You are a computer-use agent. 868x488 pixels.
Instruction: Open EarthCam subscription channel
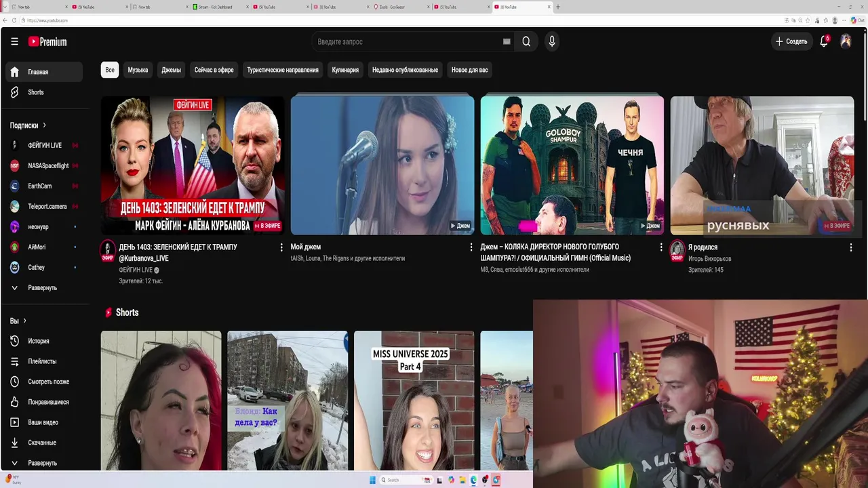pos(44,186)
